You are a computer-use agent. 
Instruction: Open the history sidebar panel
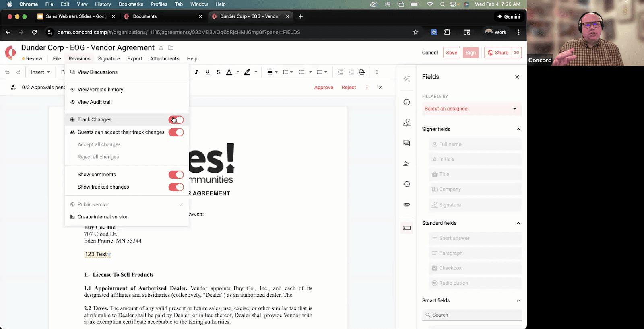407,184
